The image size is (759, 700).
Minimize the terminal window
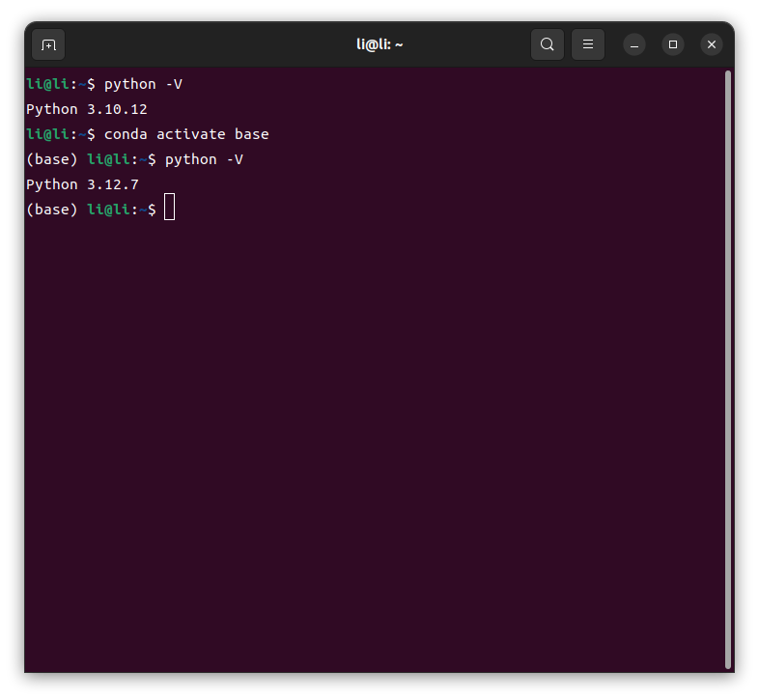point(634,45)
